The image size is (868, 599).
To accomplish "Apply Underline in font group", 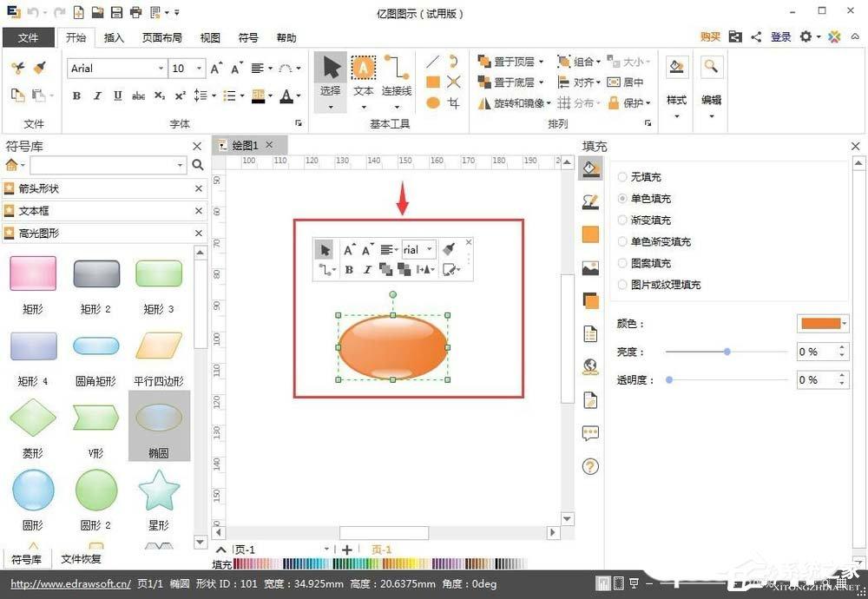I will [x=117, y=95].
